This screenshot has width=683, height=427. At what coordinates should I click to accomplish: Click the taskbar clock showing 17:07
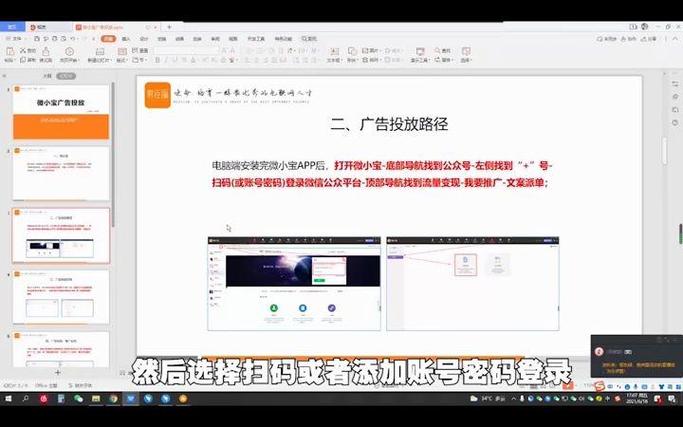point(637,399)
